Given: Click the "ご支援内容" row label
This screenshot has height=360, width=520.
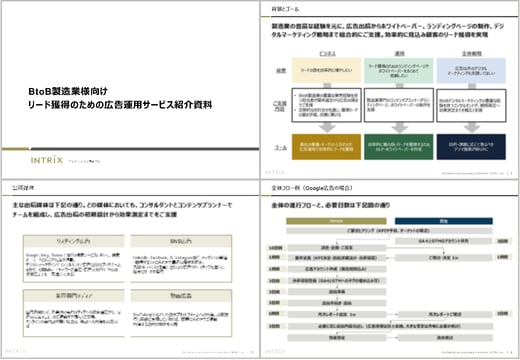Looking at the screenshot, I should tap(280, 106).
